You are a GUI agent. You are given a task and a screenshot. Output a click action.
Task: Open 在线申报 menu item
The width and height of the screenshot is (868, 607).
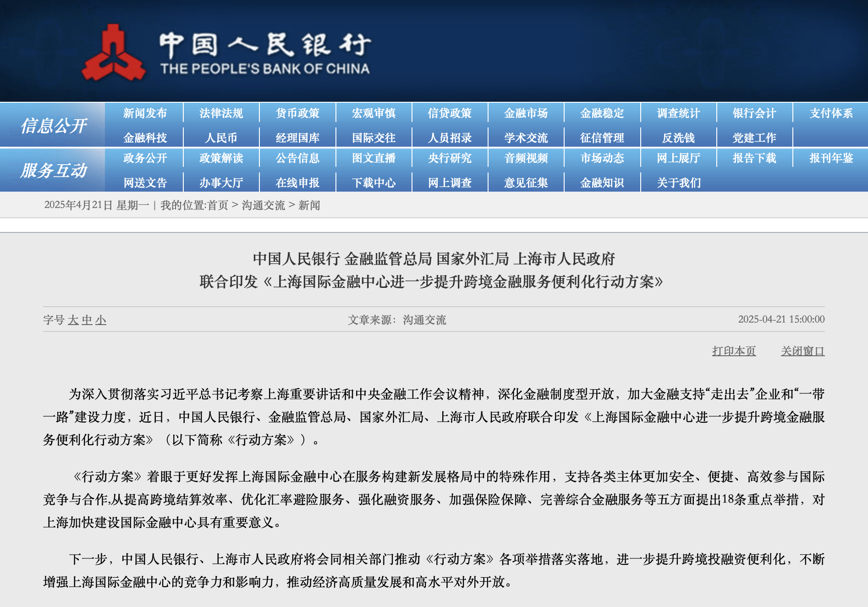point(297,183)
